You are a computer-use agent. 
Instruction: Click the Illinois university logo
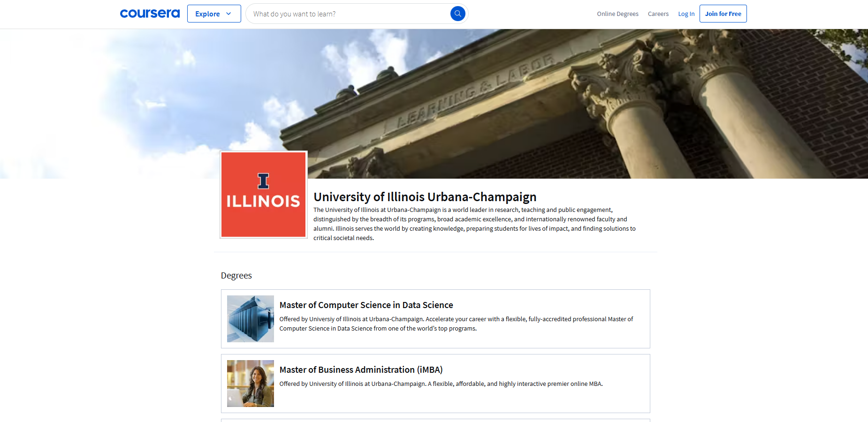[x=264, y=195]
